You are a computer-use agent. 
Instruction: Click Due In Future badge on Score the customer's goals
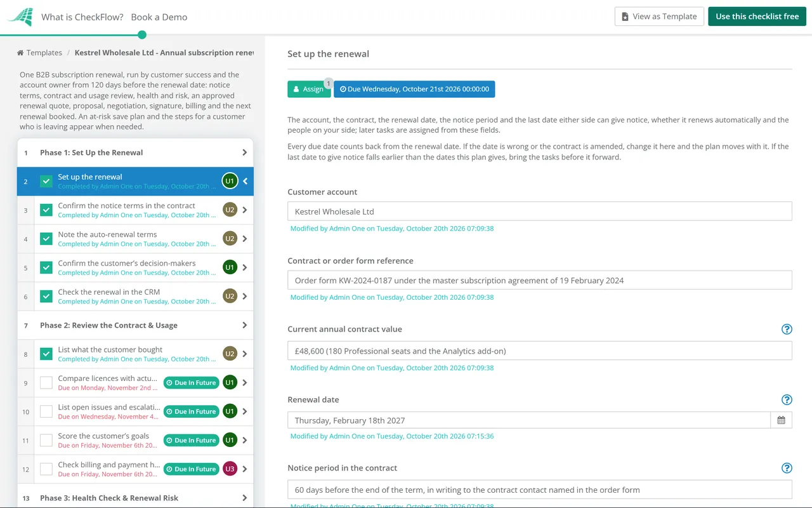pos(191,440)
